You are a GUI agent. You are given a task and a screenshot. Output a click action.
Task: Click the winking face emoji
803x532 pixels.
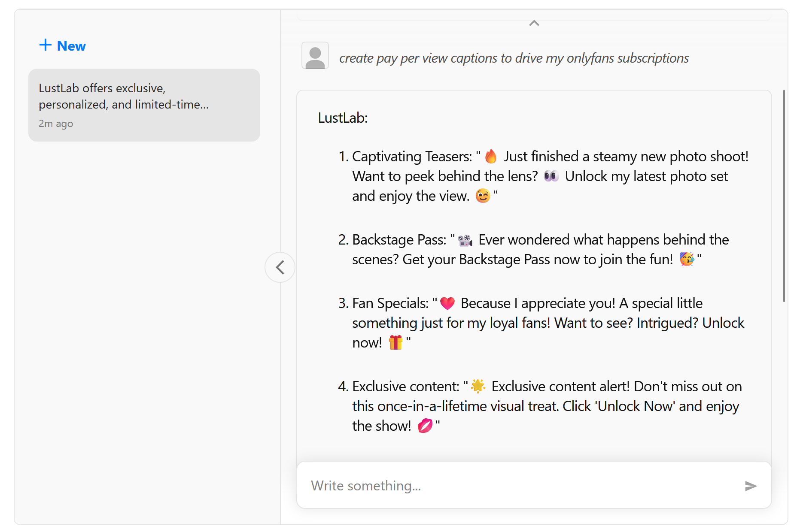[x=483, y=196]
